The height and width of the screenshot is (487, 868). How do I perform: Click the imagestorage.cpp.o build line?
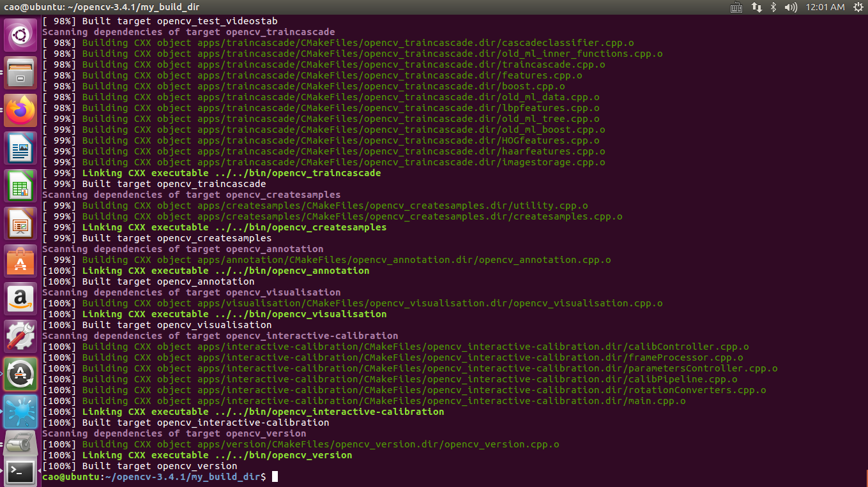324,162
